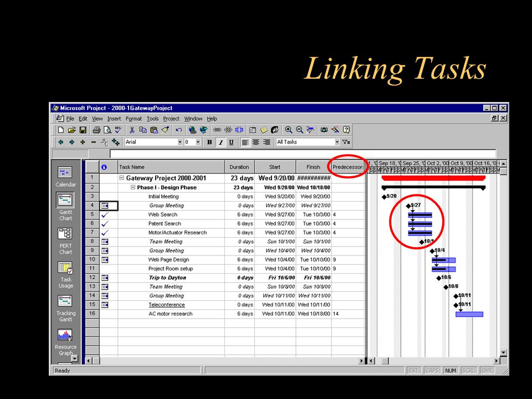Viewport: 532px width, 399px height.
Task: Click the Assign Resources icon
Action: click(x=275, y=130)
